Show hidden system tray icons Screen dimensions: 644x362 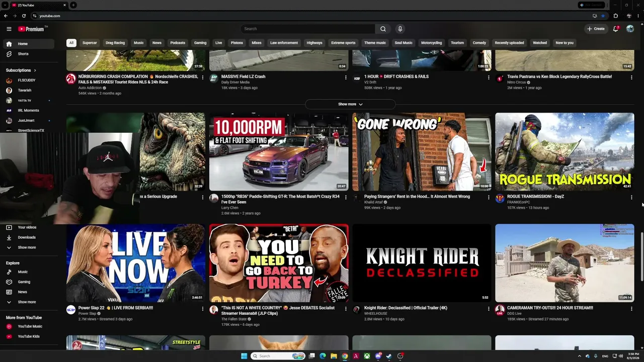pyautogui.click(x=580, y=356)
